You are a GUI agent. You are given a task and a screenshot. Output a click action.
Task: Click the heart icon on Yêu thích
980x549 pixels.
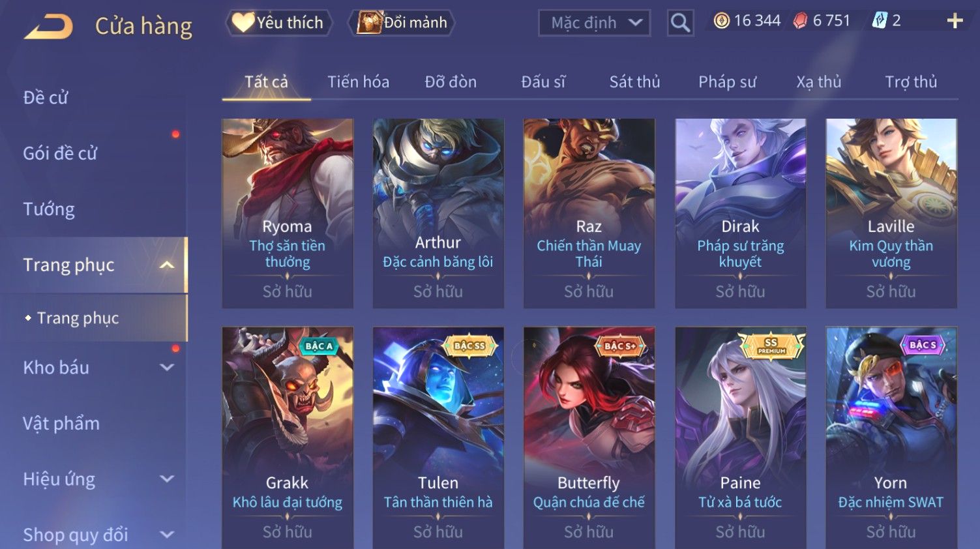click(x=243, y=22)
